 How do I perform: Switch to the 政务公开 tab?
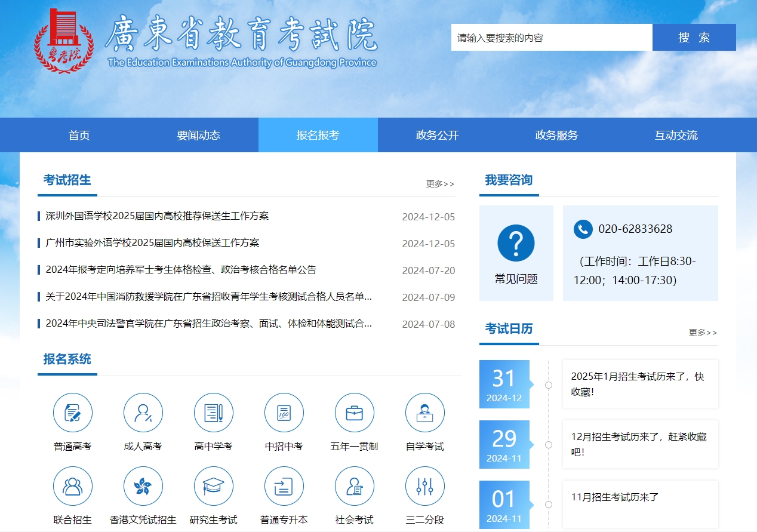click(437, 135)
